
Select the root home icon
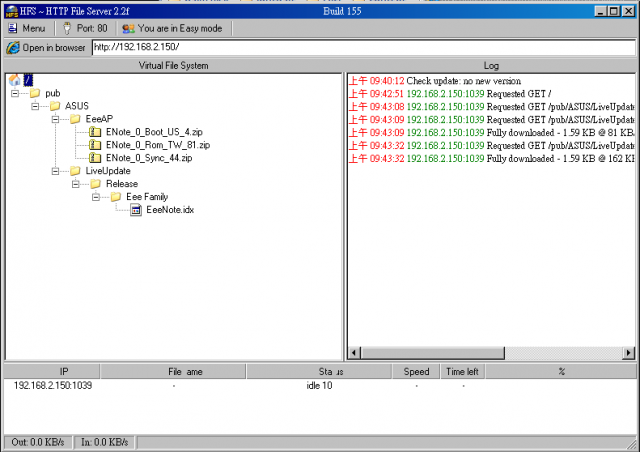(x=14, y=80)
